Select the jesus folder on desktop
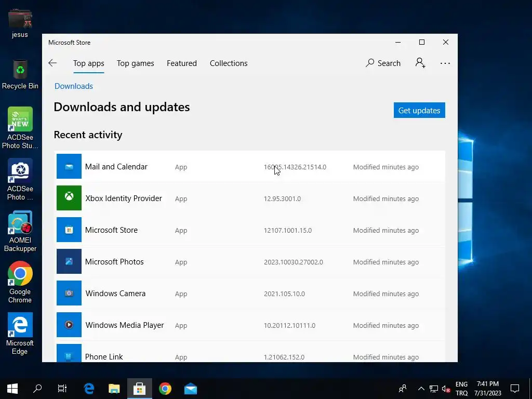 pyautogui.click(x=20, y=23)
